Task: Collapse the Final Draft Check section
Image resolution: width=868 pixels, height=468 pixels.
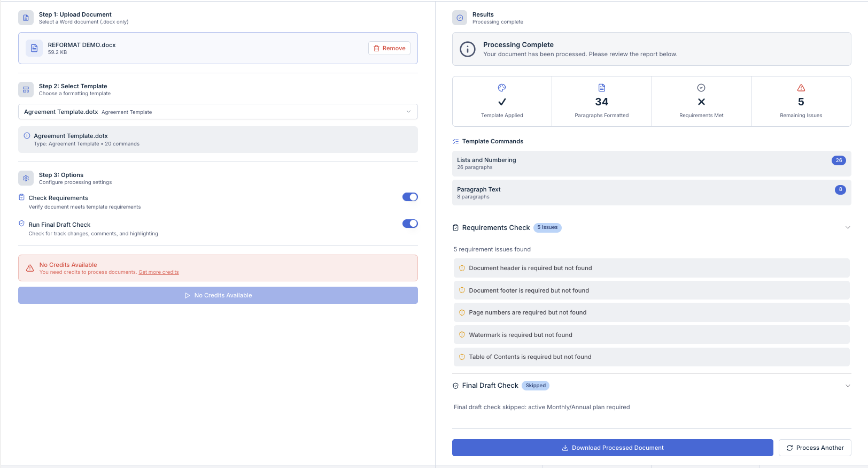Action: click(847, 386)
